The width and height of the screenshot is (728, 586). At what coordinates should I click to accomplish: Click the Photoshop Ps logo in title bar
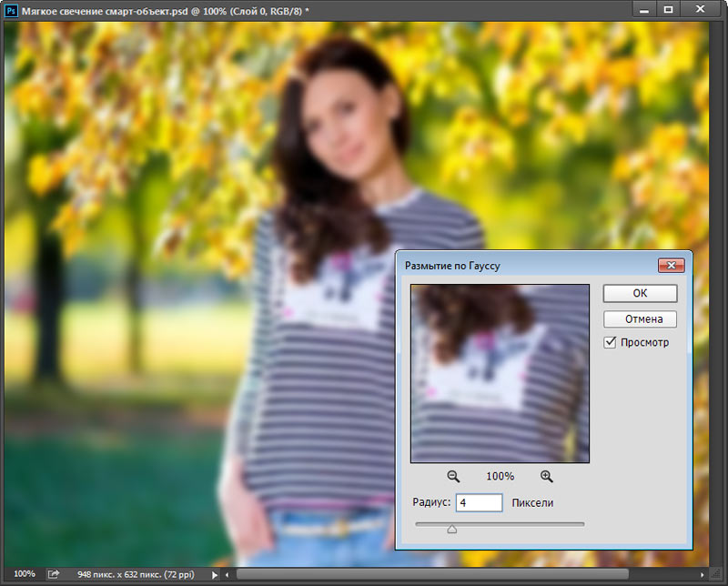13,10
